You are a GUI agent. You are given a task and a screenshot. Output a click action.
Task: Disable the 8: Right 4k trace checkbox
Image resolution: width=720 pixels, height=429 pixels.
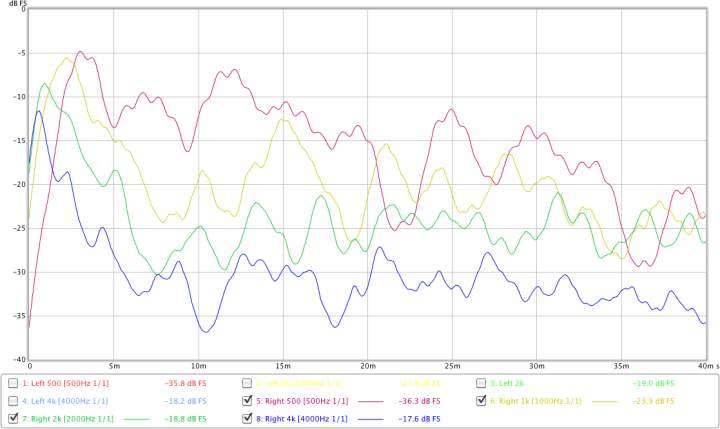coord(247,418)
